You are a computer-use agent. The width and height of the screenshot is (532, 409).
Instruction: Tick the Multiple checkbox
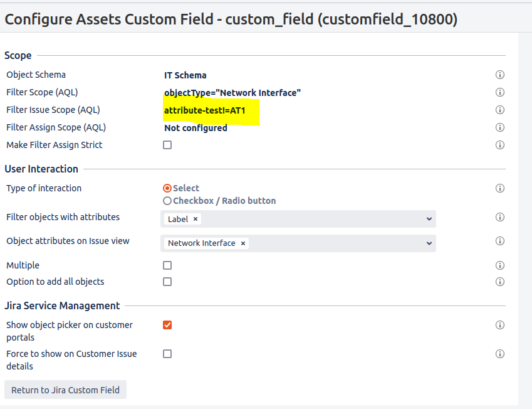coord(167,265)
